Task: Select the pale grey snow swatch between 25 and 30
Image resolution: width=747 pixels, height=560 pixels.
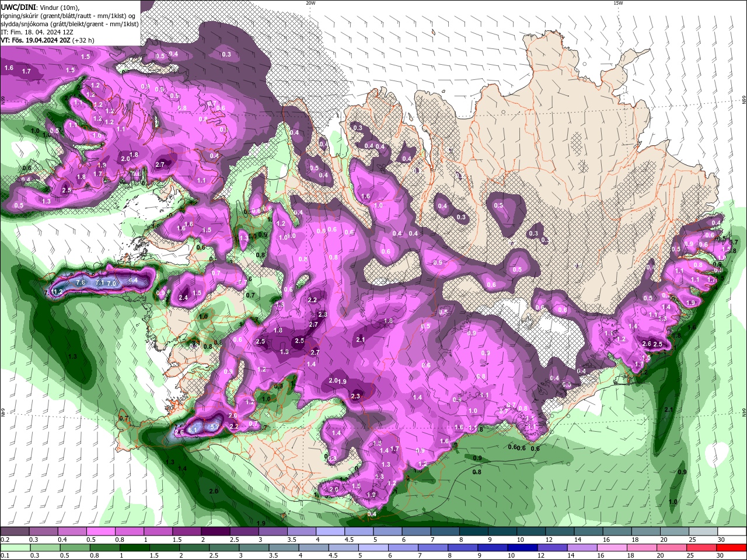Action: (704, 531)
